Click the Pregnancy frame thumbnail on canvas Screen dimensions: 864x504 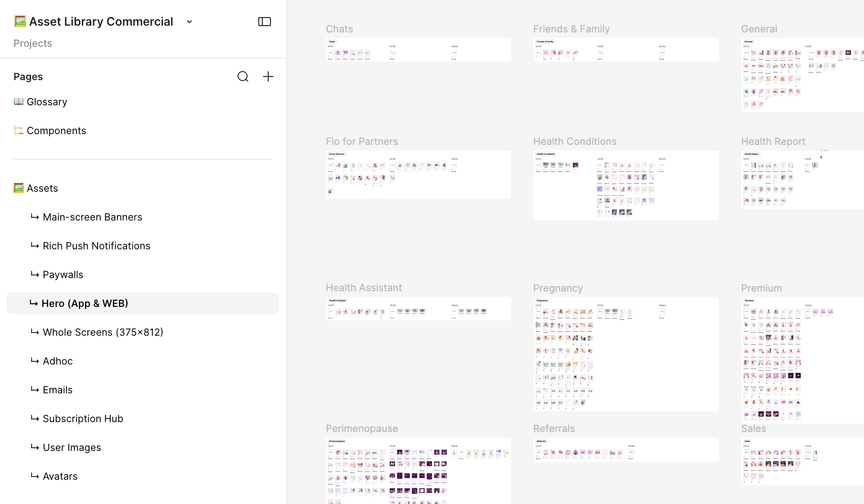click(626, 354)
